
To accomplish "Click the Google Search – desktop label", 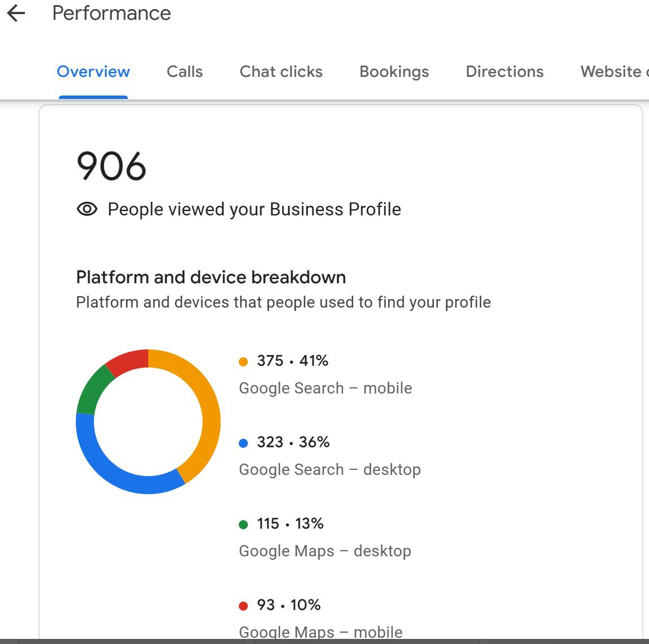I will pos(330,470).
